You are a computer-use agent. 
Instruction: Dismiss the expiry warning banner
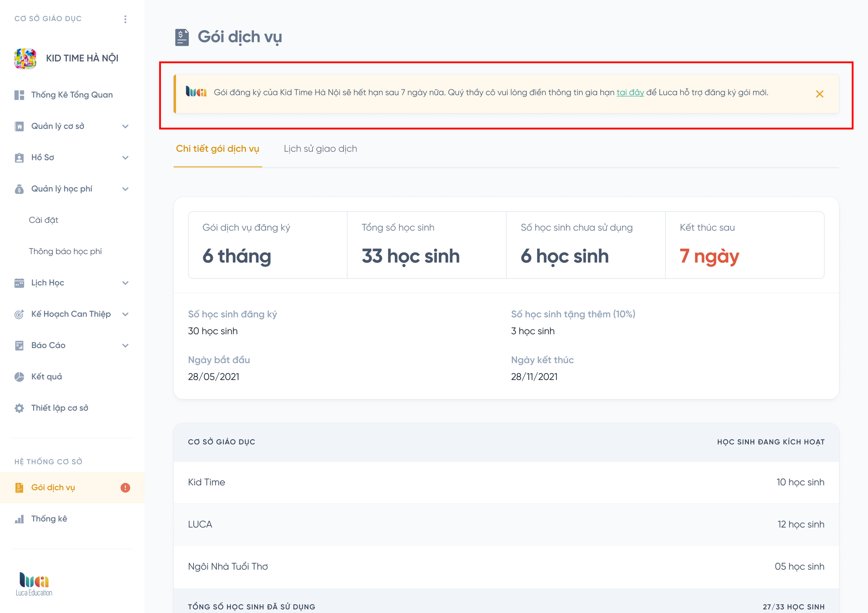(819, 94)
